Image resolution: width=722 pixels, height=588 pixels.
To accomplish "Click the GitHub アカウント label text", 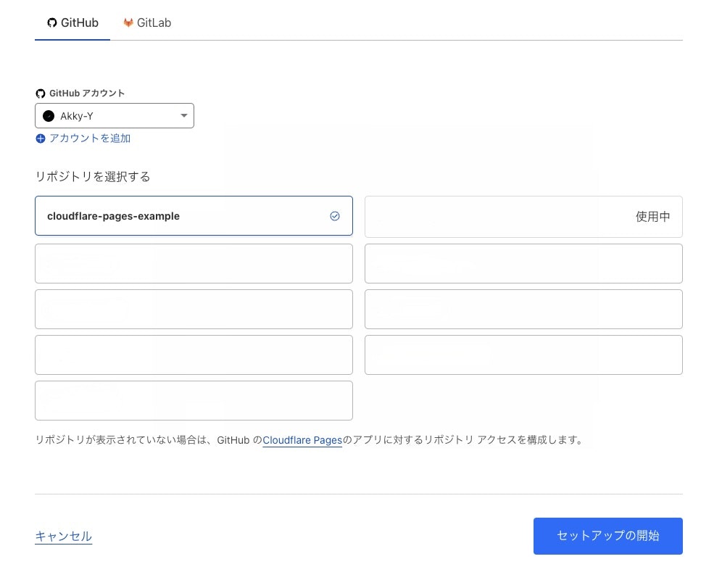I will [x=86, y=93].
